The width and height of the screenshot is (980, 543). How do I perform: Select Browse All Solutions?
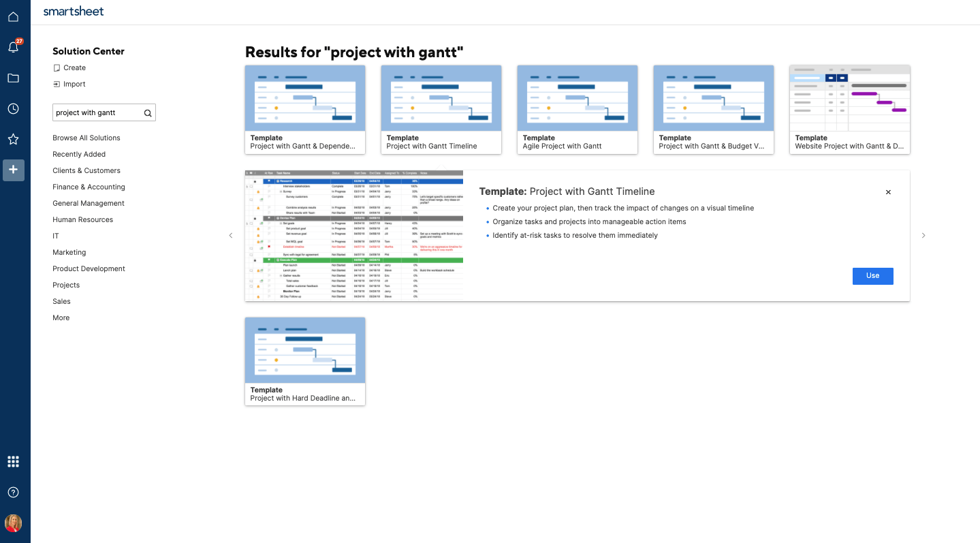pyautogui.click(x=86, y=138)
